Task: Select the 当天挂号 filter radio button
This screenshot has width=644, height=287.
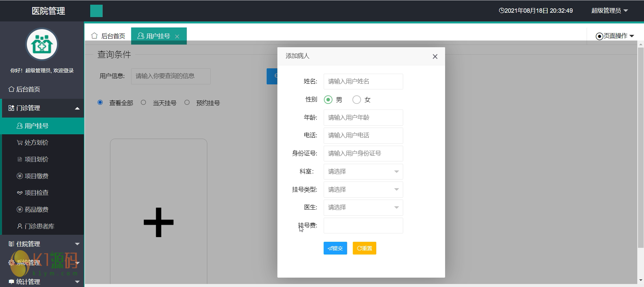Action: [144, 103]
